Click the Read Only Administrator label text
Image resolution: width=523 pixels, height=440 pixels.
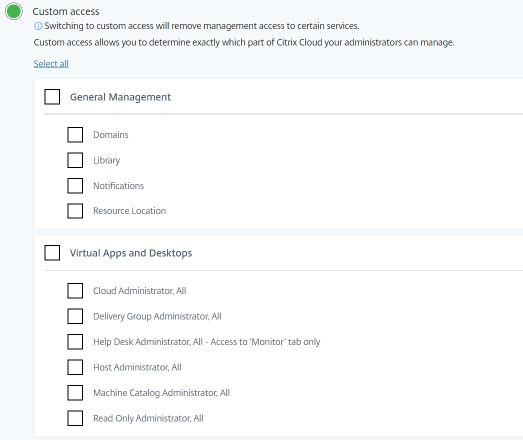pos(148,418)
